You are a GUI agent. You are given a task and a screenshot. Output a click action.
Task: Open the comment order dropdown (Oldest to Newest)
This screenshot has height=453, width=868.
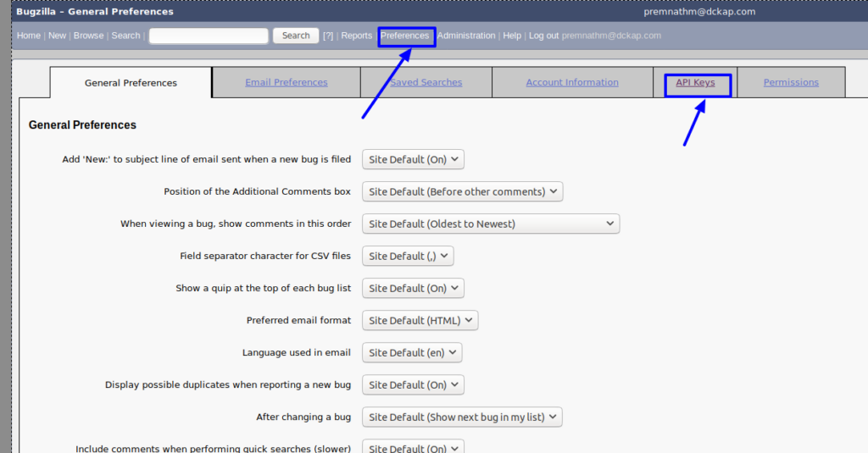click(x=491, y=224)
